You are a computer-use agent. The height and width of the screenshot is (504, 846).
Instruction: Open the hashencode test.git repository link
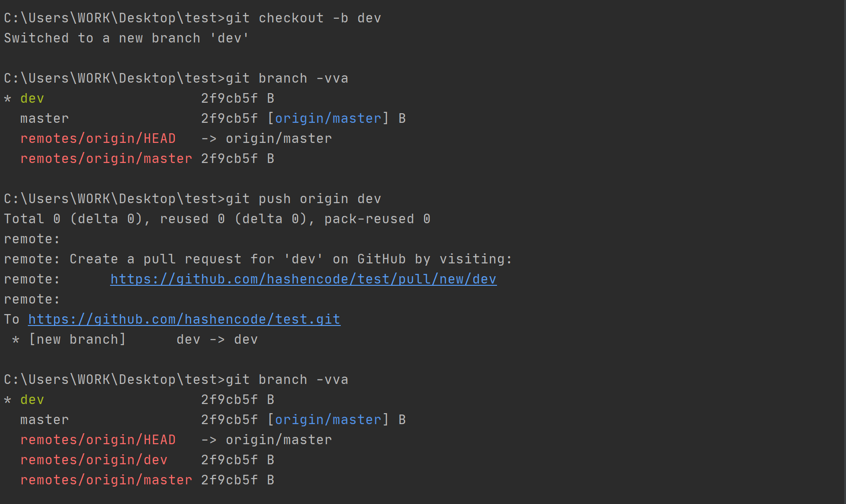pyautogui.click(x=184, y=319)
